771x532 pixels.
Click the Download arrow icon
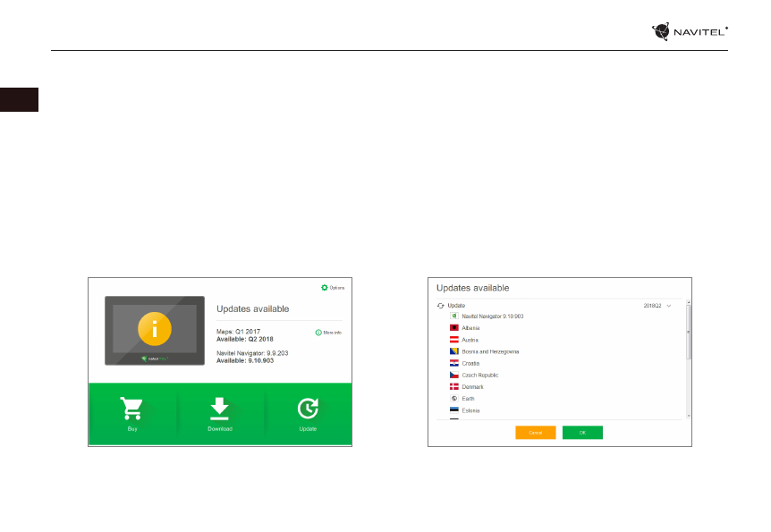[219, 408]
